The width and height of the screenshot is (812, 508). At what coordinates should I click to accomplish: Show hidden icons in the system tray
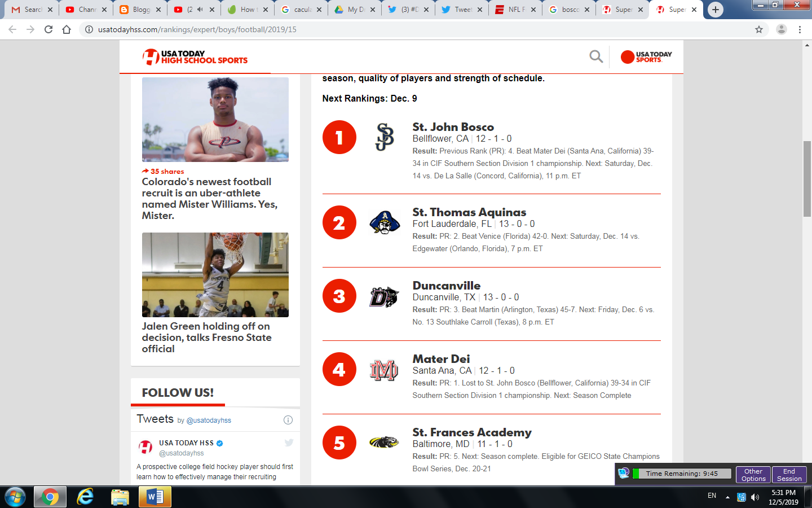pos(727,497)
